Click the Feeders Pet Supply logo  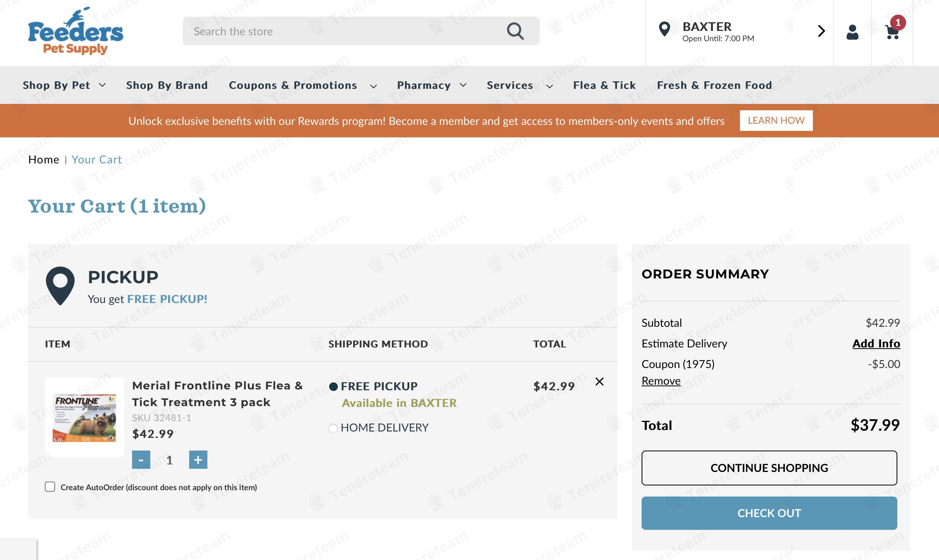point(75,31)
